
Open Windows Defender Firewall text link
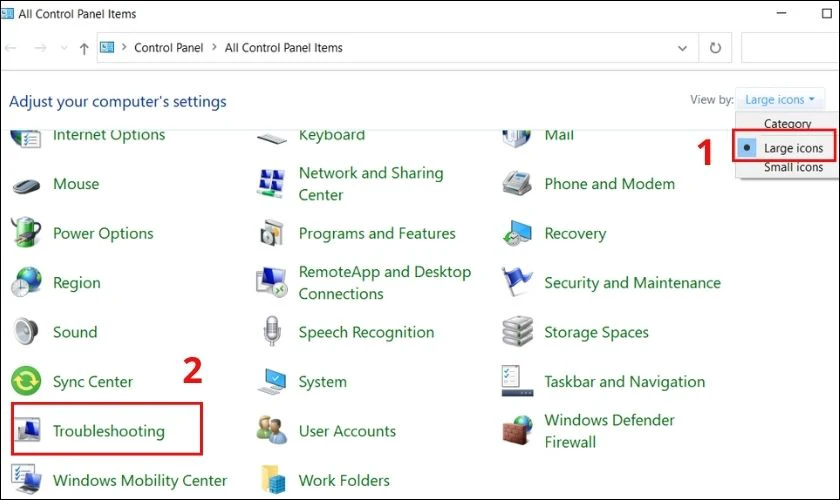(609, 431)
